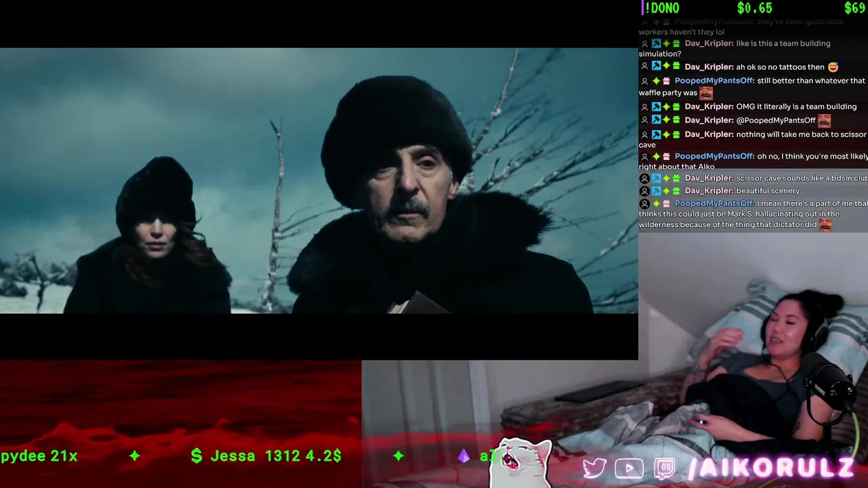Click the white cat emote on ticker

point(521,463)
